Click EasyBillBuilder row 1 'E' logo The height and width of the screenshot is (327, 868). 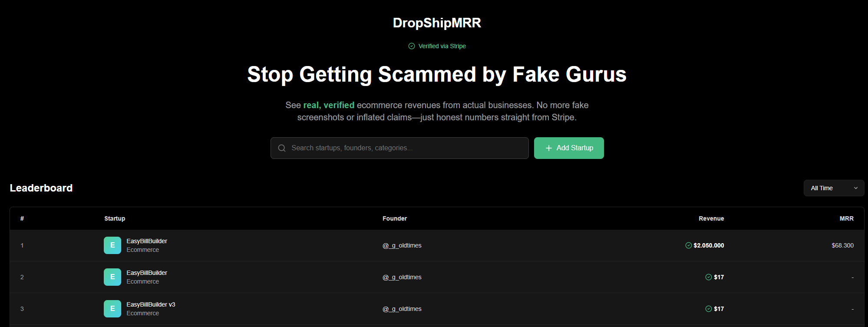point(112,245)
